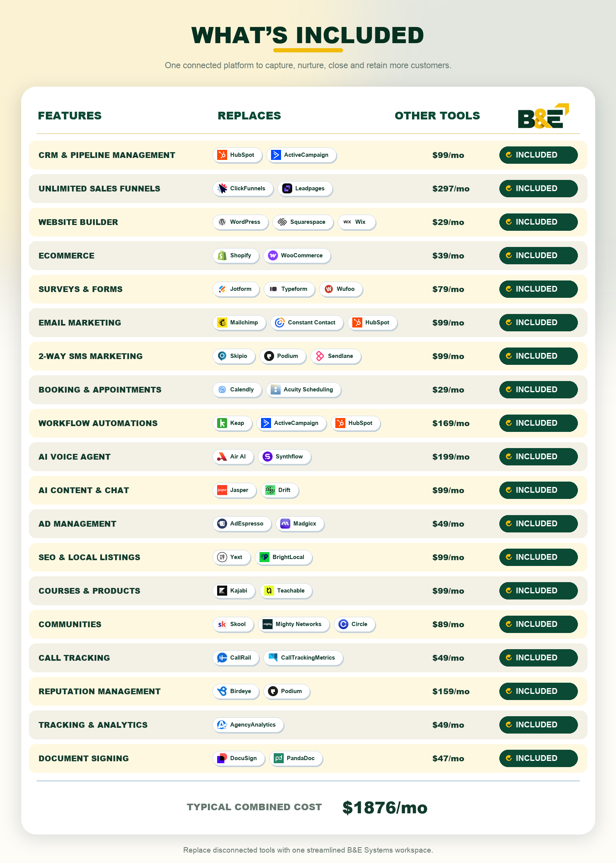Click the DocuSign logo icon
The width and height of the screenshot is (616, 863).
click(222, 758)
